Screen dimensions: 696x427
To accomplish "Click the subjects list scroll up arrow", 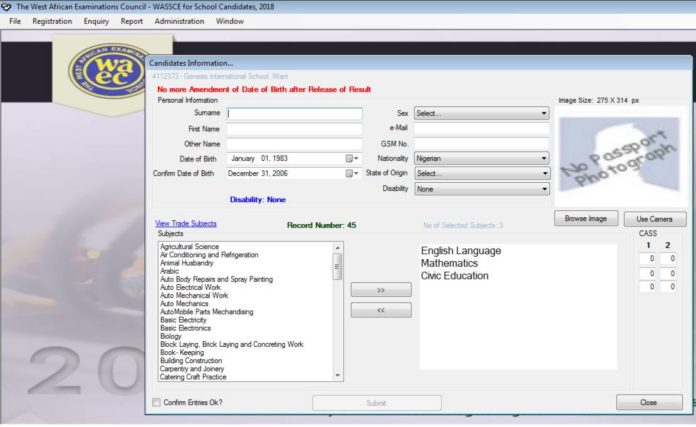I will coord(337,247).
